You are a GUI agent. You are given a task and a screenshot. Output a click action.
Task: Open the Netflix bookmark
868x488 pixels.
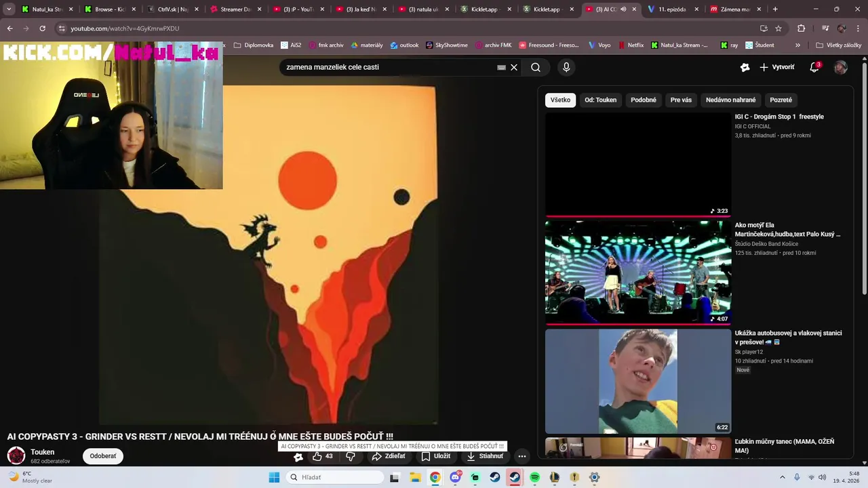point(630,45)
